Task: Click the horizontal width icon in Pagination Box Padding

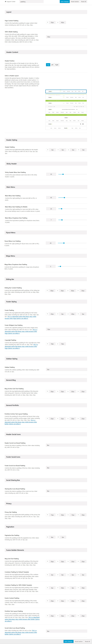Action: (x=47, y=537)
